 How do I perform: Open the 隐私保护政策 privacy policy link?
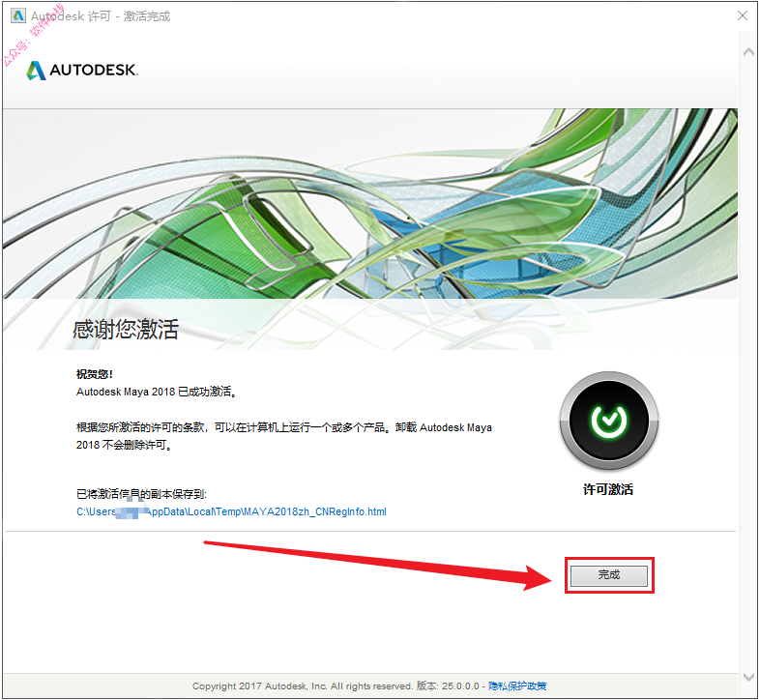[x=517, y=685]
